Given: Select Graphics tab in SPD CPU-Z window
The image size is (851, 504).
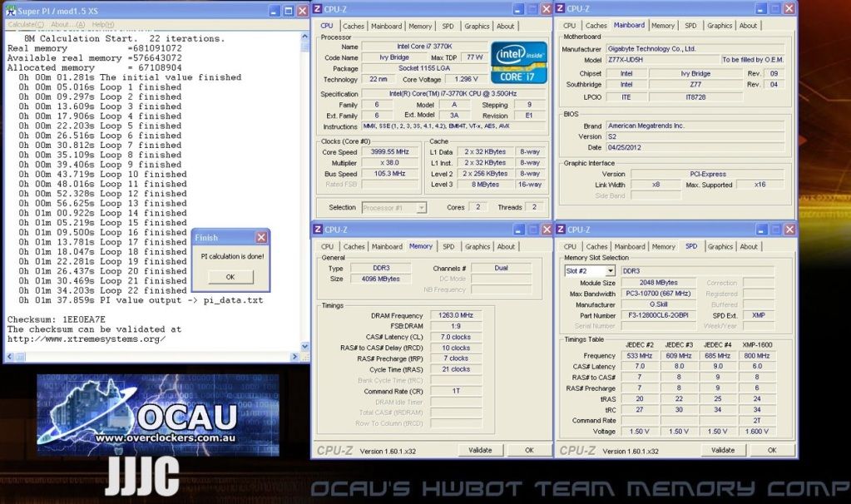Looking at the screenshot, I should click(x=720, y=246).
